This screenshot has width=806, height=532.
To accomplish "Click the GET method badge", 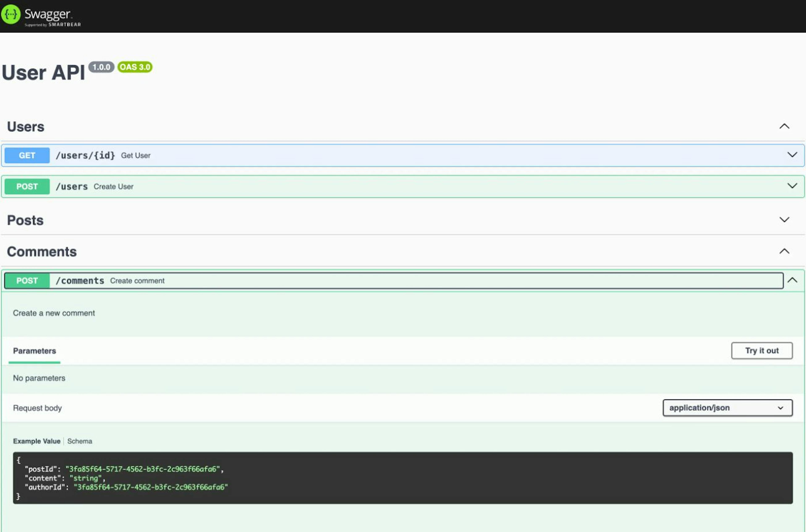I will [27, 155].
